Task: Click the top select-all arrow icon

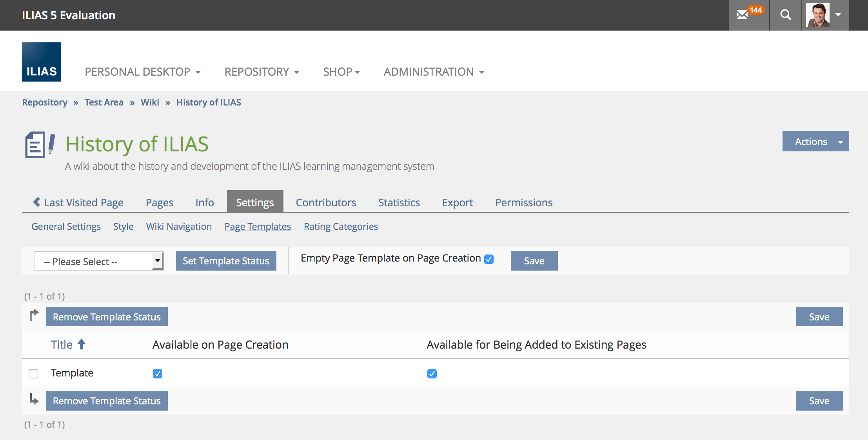Action: point(34,315)
